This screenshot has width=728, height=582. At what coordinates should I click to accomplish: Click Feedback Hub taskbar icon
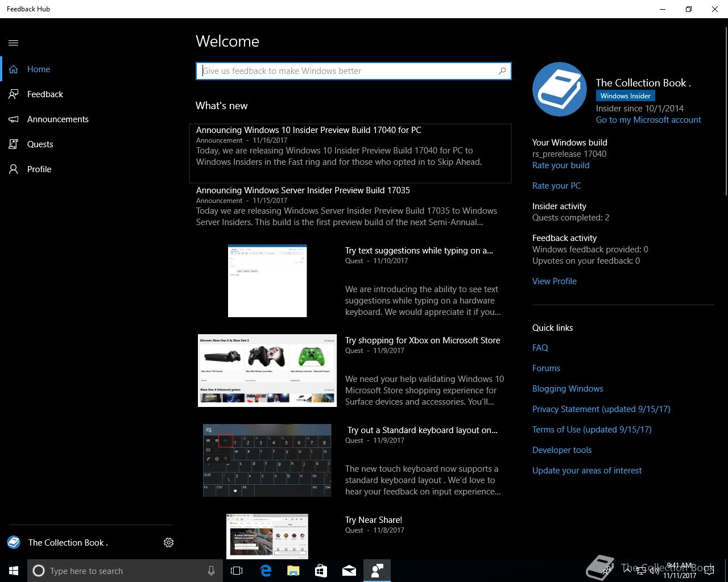pos(377,571)
